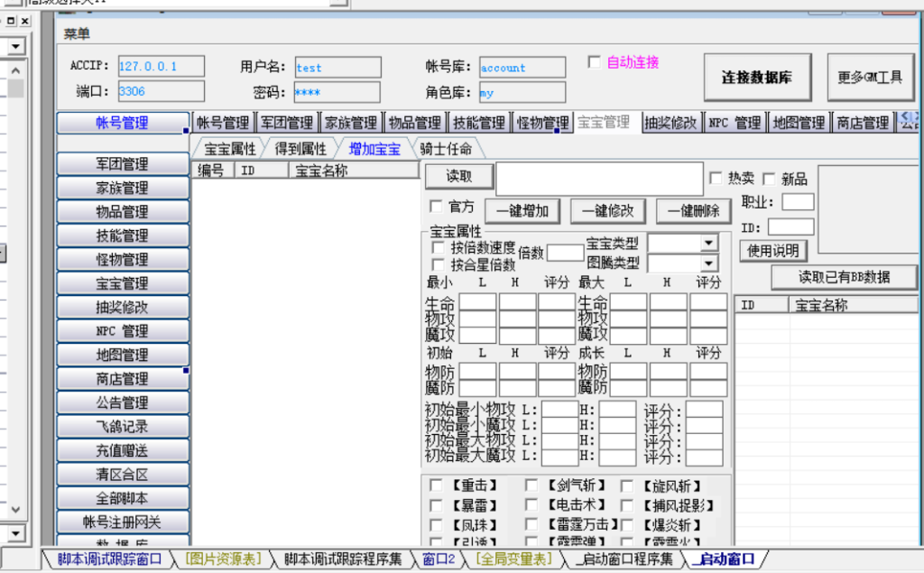Switch to the 家族管理 top tab

[351, 123]
